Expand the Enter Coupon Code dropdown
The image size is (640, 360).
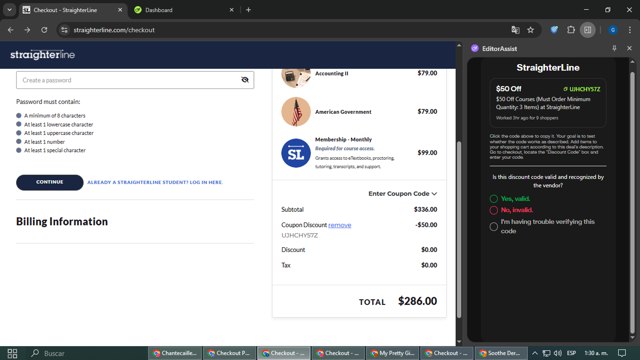[402, 193]
